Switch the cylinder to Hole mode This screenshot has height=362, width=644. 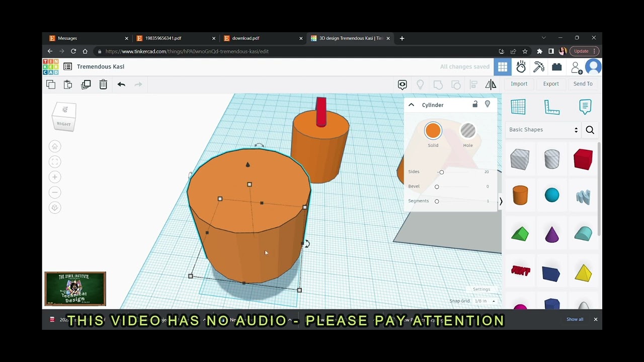point(468,131)
